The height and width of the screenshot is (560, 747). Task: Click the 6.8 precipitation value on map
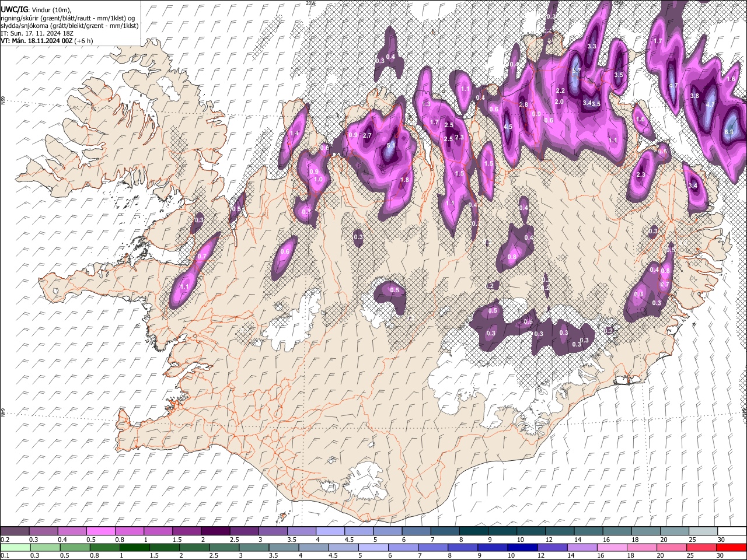pyautogui.click(x=729, y=132)
